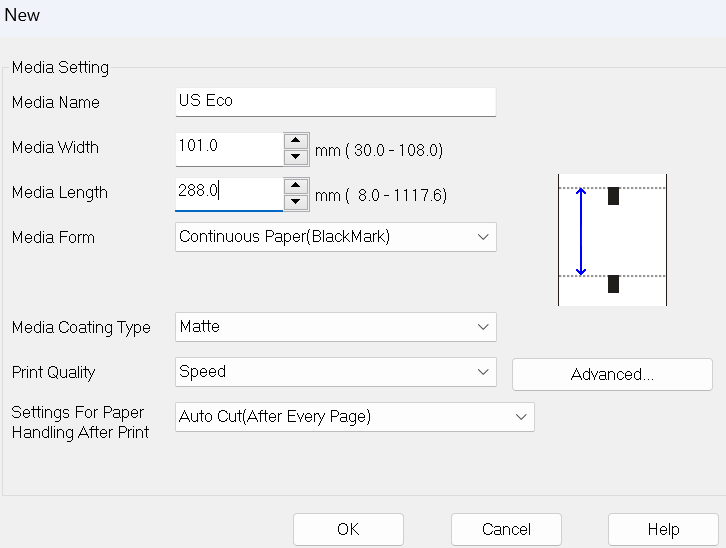Increase Media Width with up arrow

tap(295, 140)
